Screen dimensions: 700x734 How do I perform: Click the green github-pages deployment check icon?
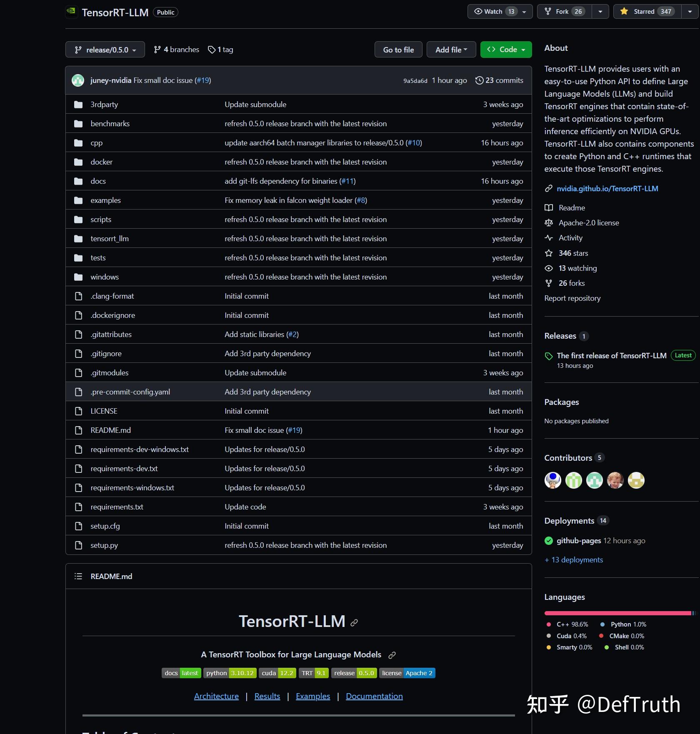pyautogui.click(x=549, y=541)
